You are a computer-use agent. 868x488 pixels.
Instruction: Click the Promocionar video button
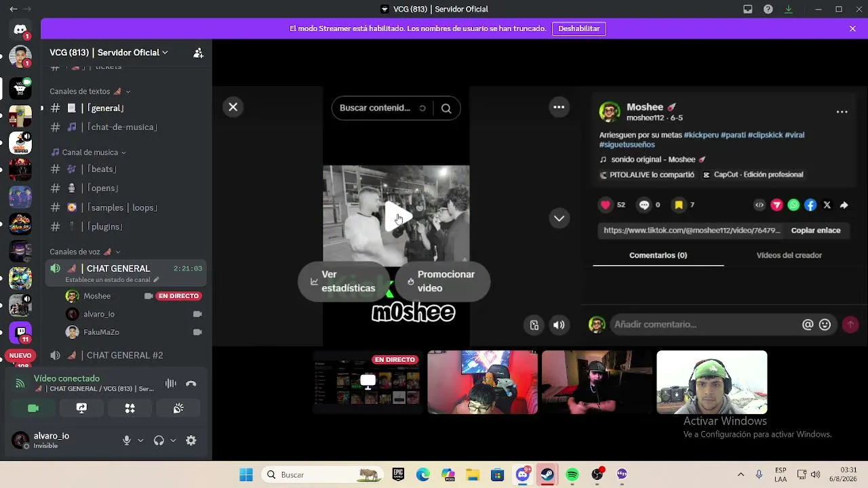[x=441, y=281]
